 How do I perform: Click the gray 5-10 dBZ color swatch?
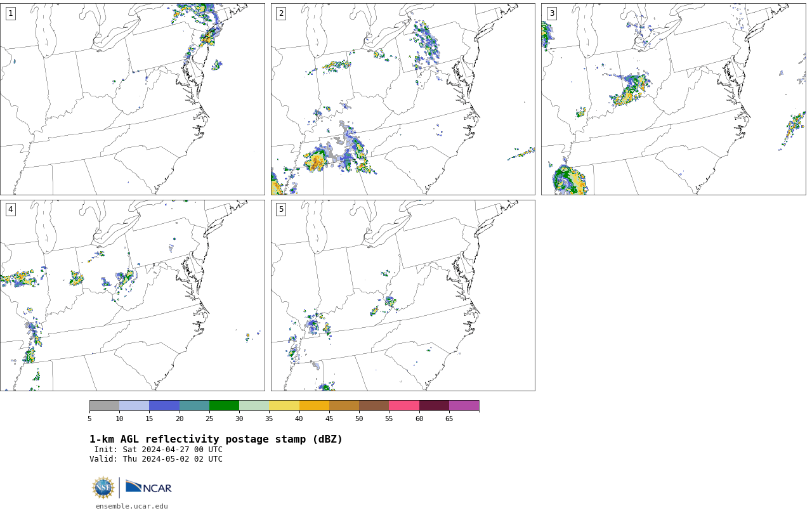pyautogui.click(x=104, y=406)
